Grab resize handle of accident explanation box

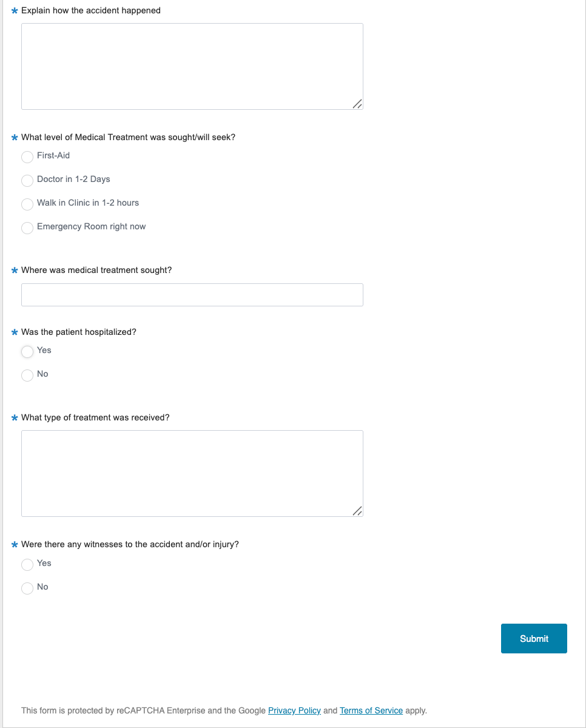click(x=357, y=104)
